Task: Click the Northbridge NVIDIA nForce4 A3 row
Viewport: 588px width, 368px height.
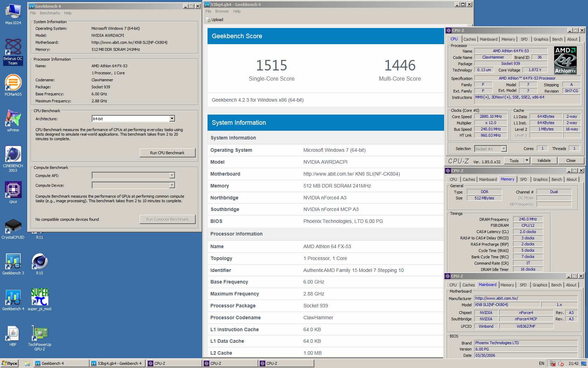Action: coord(325,198)
